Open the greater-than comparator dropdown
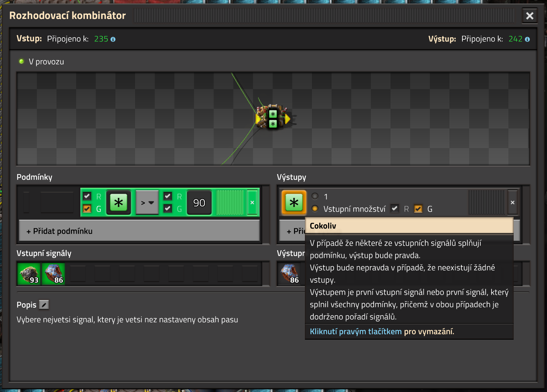547x392 pixels. point(147,202)
